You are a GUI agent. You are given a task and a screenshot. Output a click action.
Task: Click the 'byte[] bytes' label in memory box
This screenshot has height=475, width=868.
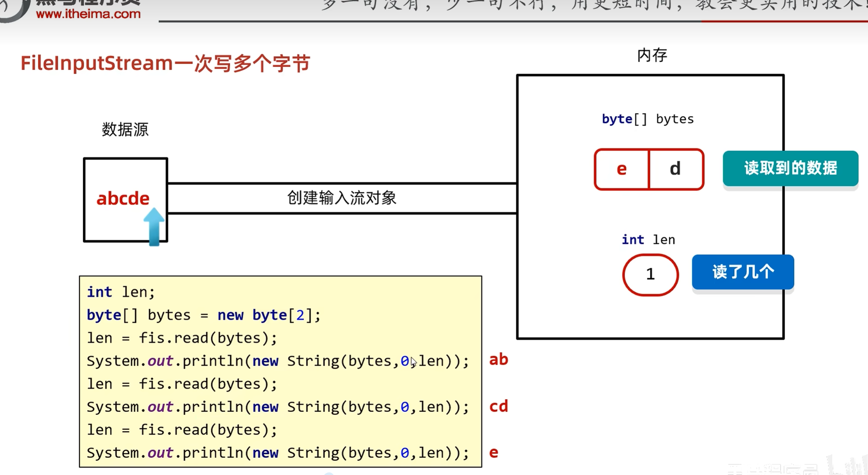click(x=648, y=119)
